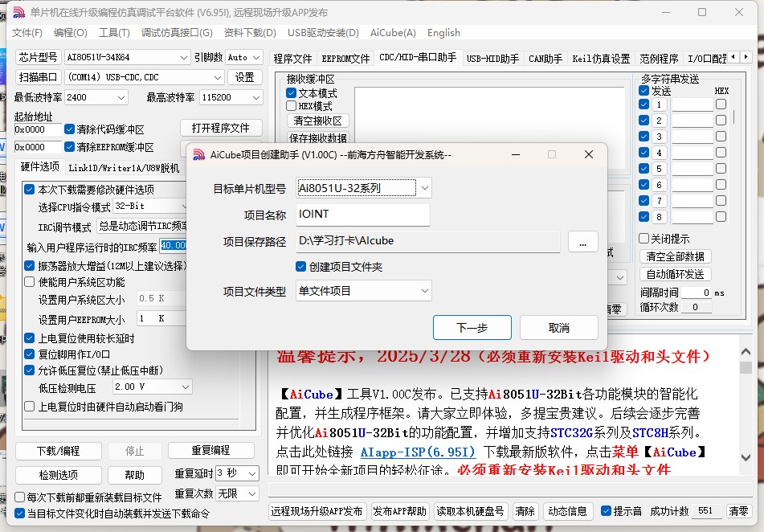Check 关闭提示 checkbox
This screenshot has width=764, height=532.
click(x=643, y=239)
